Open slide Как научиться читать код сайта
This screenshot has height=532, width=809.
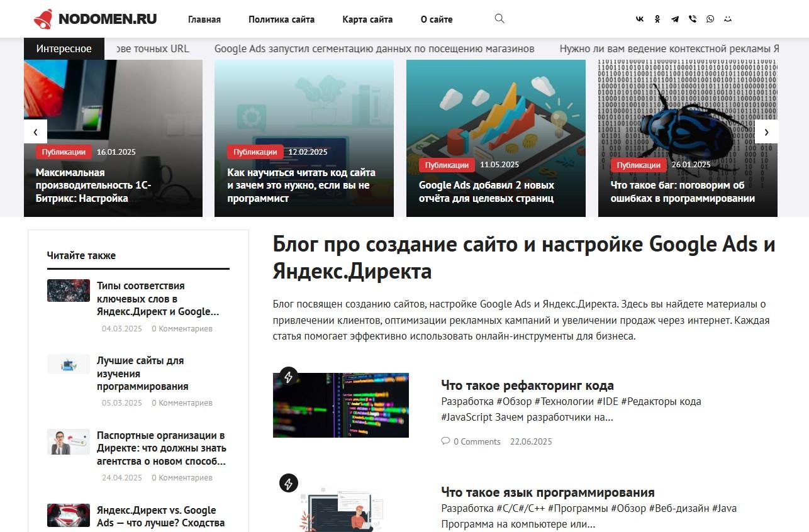(x=301, y=186)
